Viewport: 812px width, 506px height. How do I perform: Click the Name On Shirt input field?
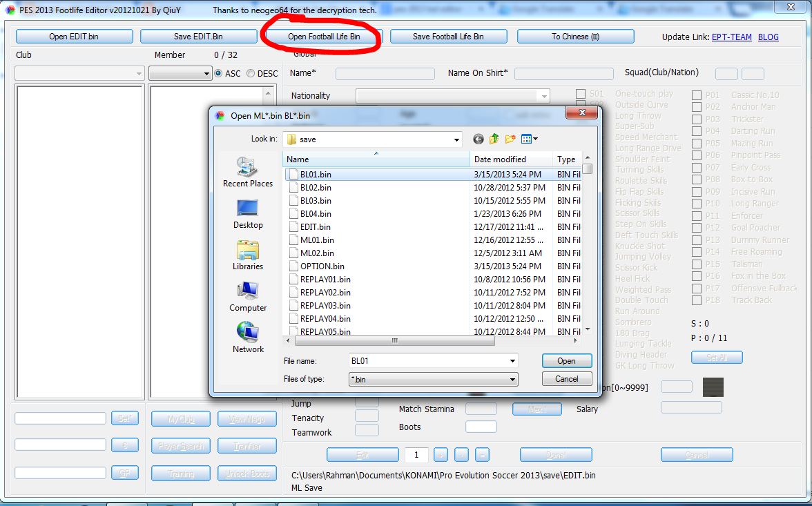click(x=564, y=74)
